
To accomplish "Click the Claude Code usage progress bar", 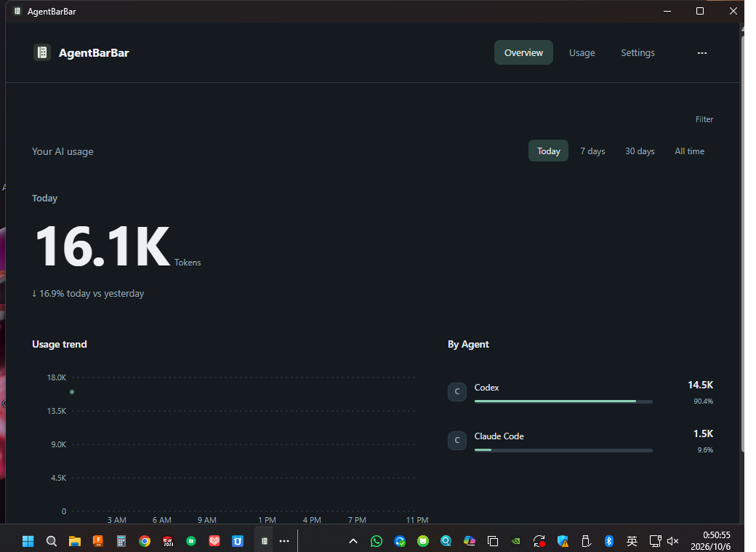I will point(563,450).
